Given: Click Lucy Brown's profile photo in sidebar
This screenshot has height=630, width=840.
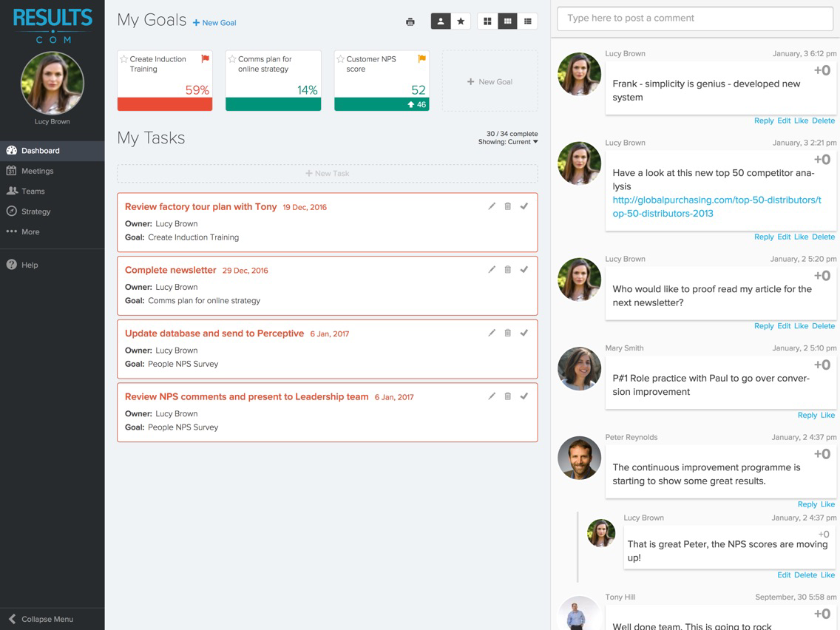Looking at the screenshot, I should pos(52,83).
